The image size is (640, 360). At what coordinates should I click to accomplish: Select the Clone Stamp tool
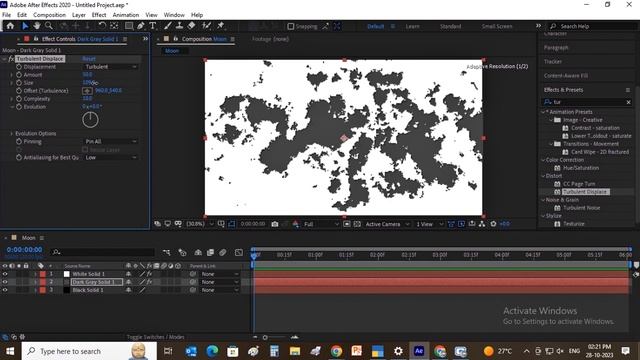(179, 26)
